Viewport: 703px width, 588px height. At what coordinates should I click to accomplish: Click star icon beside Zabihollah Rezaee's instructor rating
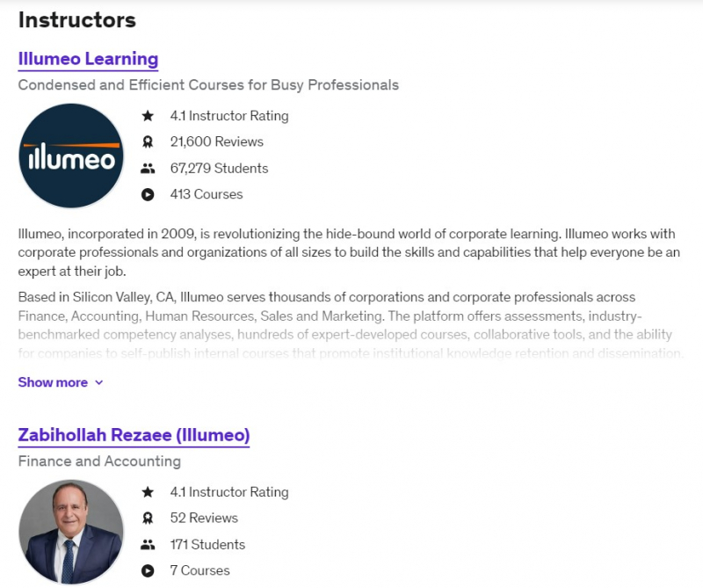148,491
